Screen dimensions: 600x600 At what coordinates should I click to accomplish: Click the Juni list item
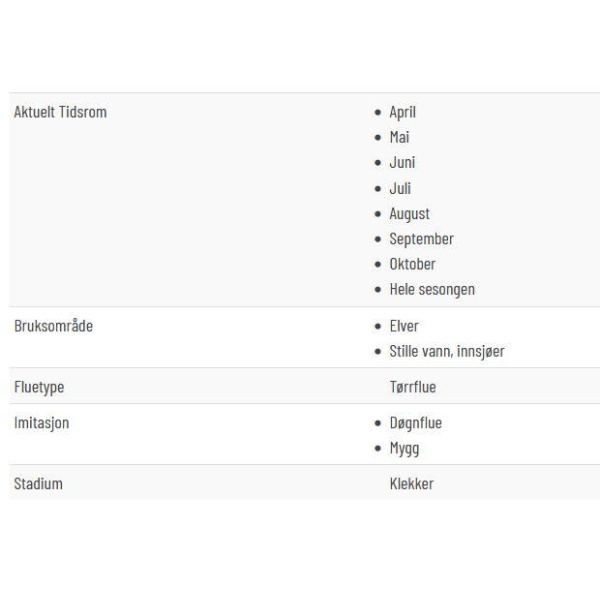pos(402,163)
